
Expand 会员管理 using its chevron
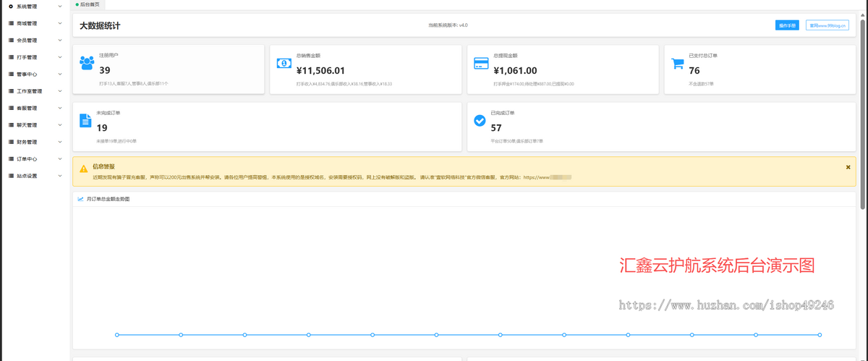point(60,41)
